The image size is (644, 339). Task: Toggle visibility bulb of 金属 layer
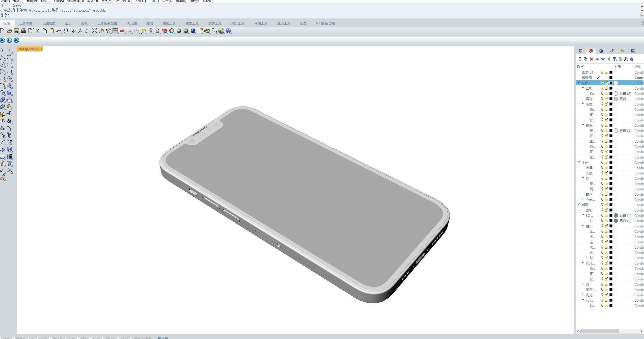pyautogui.click(x=602, y=168)
